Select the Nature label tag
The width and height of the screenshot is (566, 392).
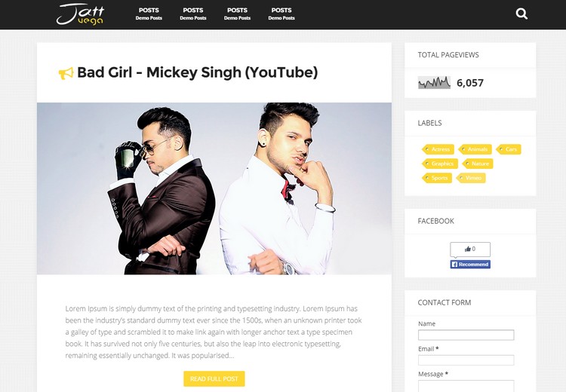coord(477,164)
